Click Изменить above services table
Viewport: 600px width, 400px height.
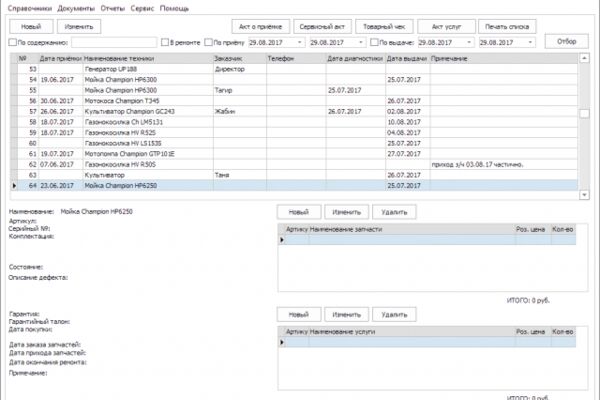(x=347, y=315)
